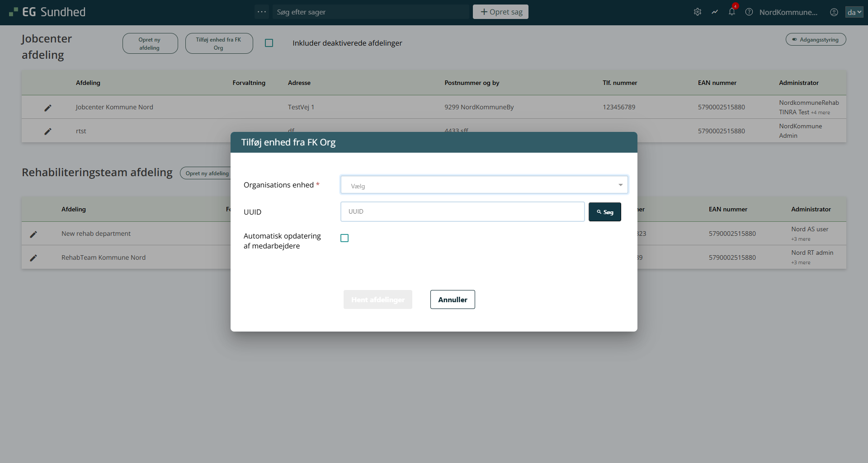
Task: Edit New rehab department via pencil
Action: (33, 234)
